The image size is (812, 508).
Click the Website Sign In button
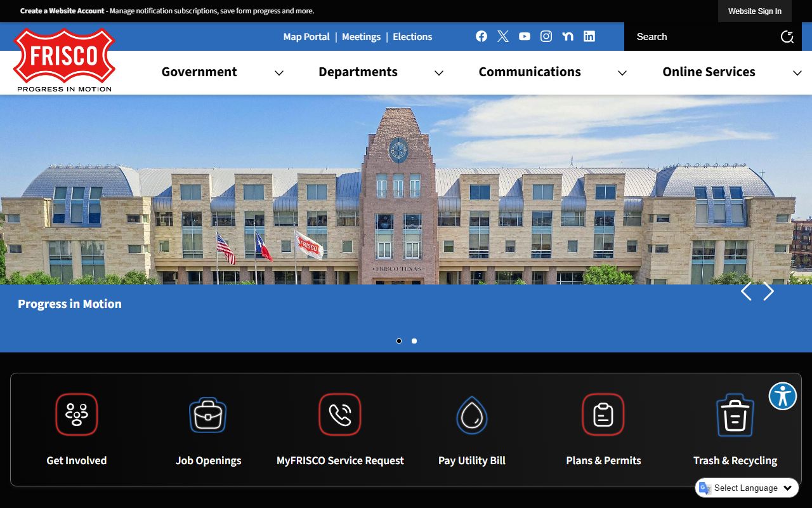[754, 11]
